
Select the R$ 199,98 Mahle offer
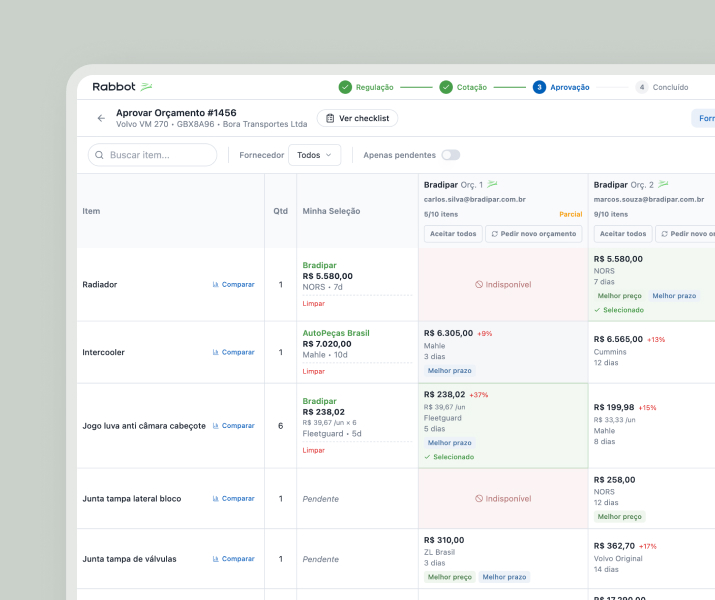652,426
